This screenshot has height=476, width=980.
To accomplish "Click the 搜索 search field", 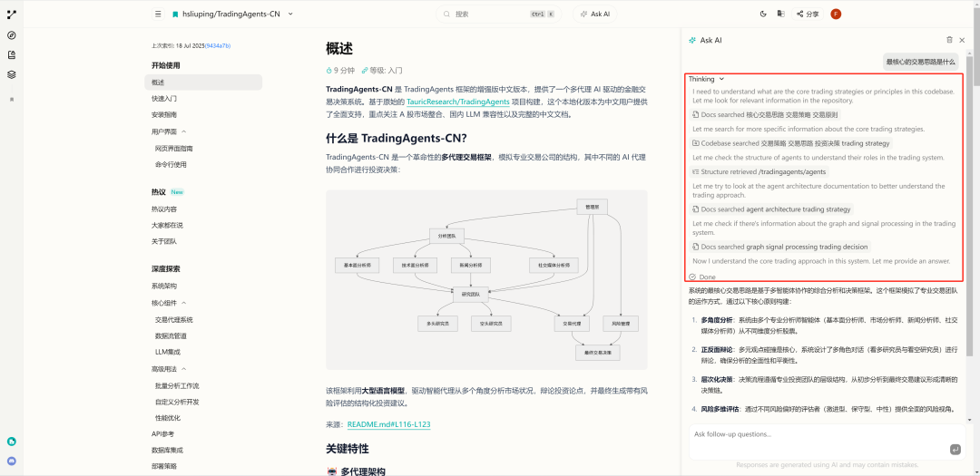I will [x=499, y=14].
